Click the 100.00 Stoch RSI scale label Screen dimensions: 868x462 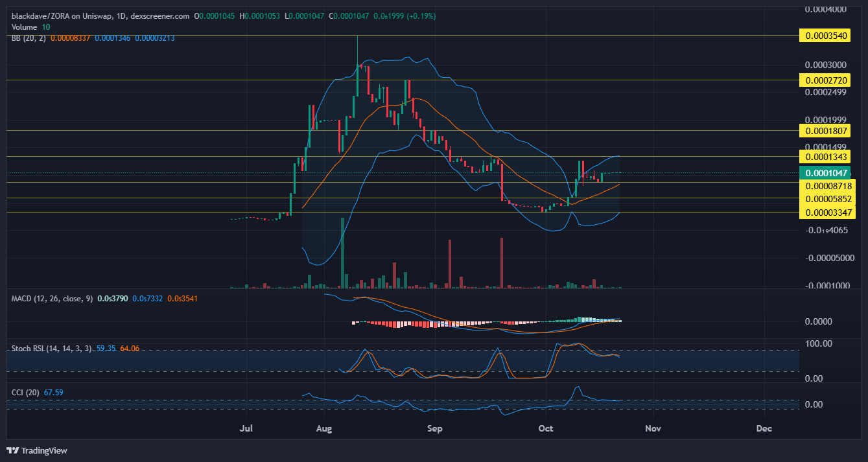click(x=817, y=343)
